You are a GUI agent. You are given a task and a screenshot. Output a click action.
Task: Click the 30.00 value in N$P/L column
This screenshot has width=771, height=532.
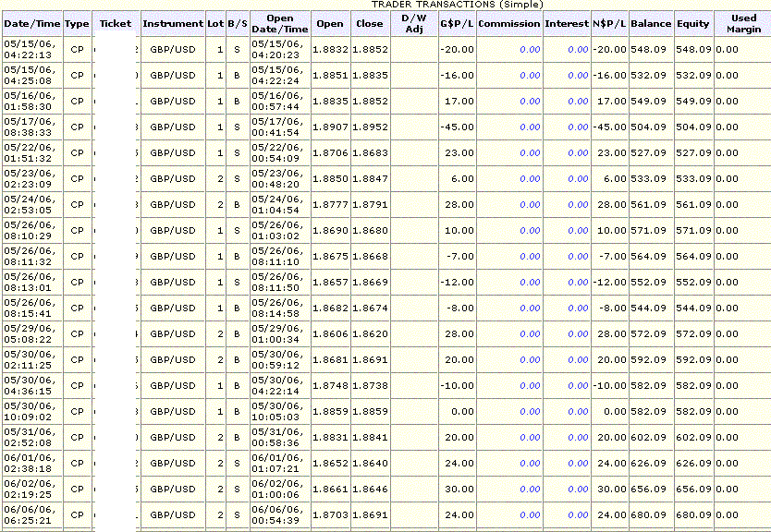pos(610,489)
